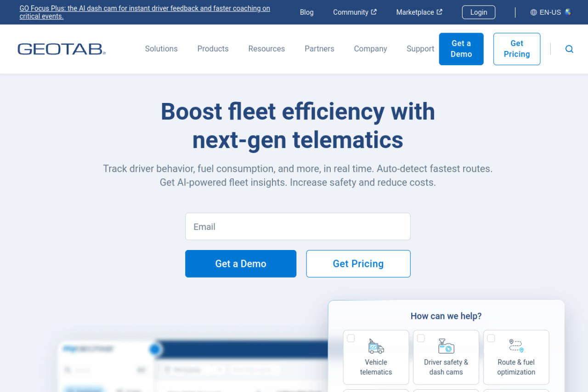588x392 pixels.
Task: Click the Driver safety dash cam icon
Action: pyautogui.click(x=446, y=346)
